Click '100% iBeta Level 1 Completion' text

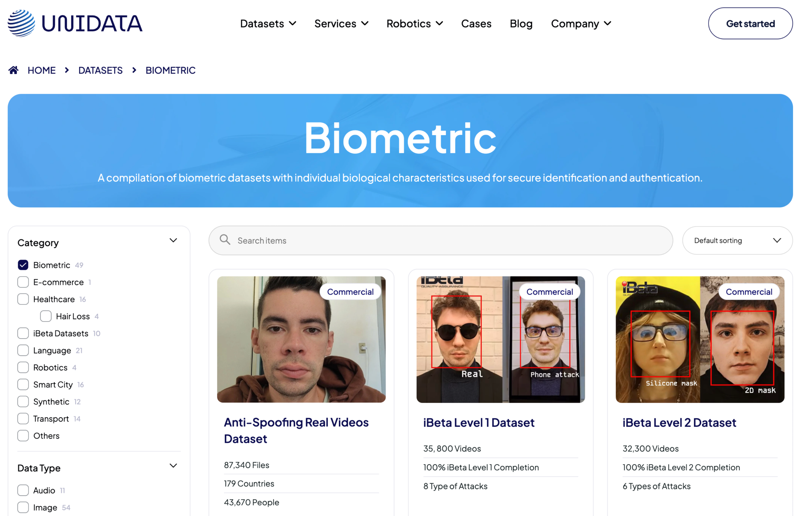point(481,467)
